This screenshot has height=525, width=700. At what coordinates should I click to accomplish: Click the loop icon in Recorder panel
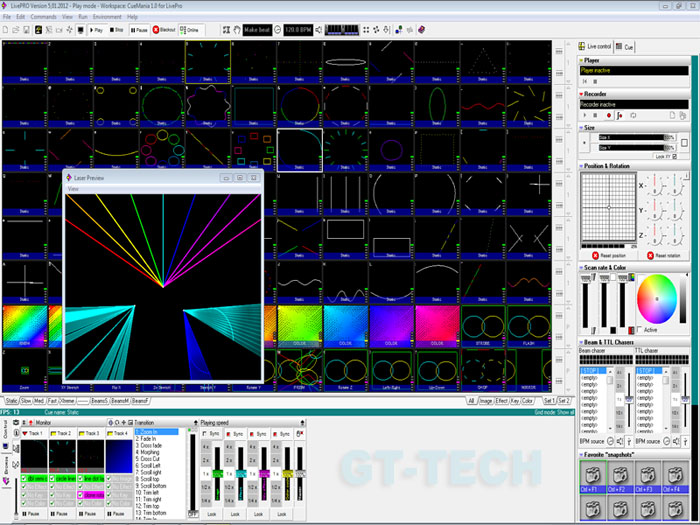pos(633,116)
